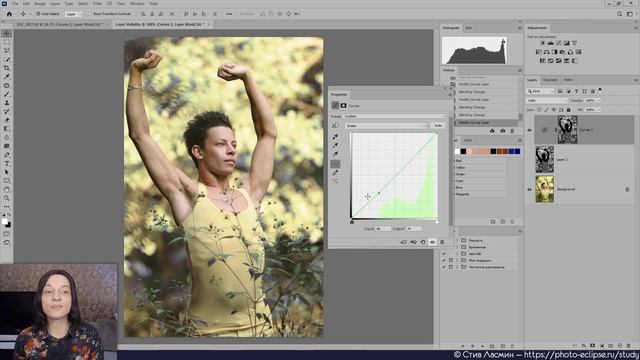Select the Eraser tool
The width and height of the screenshot is (640, 360).
point(7,120)
